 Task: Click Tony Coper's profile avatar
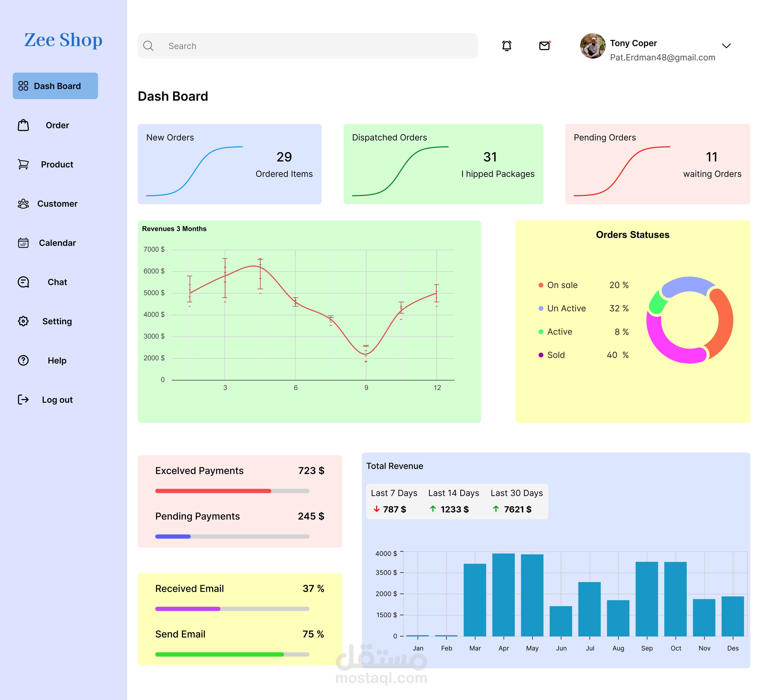(x=593, y=46)
